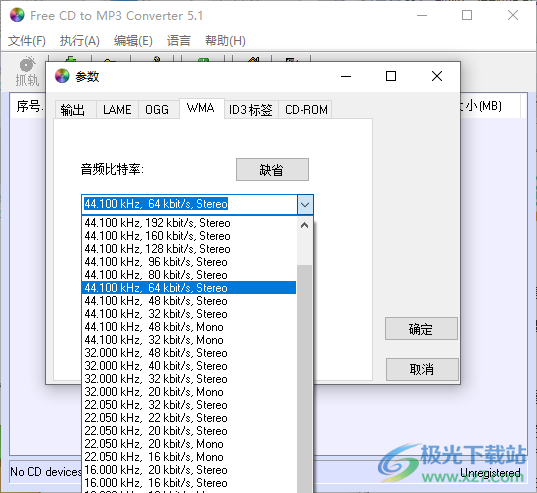Open the 语言 menu

178,41
